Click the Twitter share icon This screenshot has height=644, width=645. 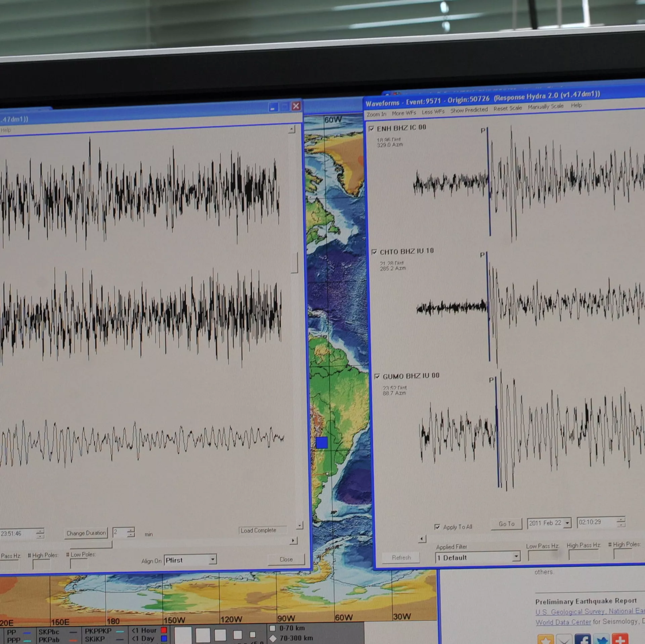[x=601, y=639]
